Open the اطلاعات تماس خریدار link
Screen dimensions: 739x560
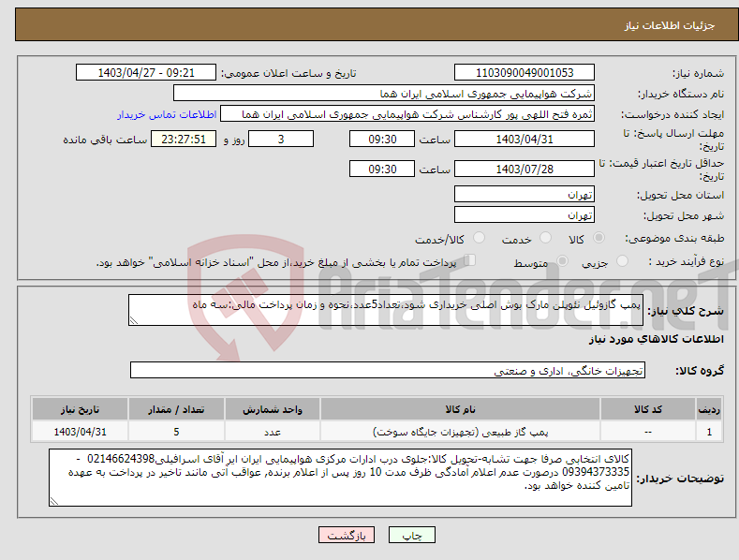(167, 114)
